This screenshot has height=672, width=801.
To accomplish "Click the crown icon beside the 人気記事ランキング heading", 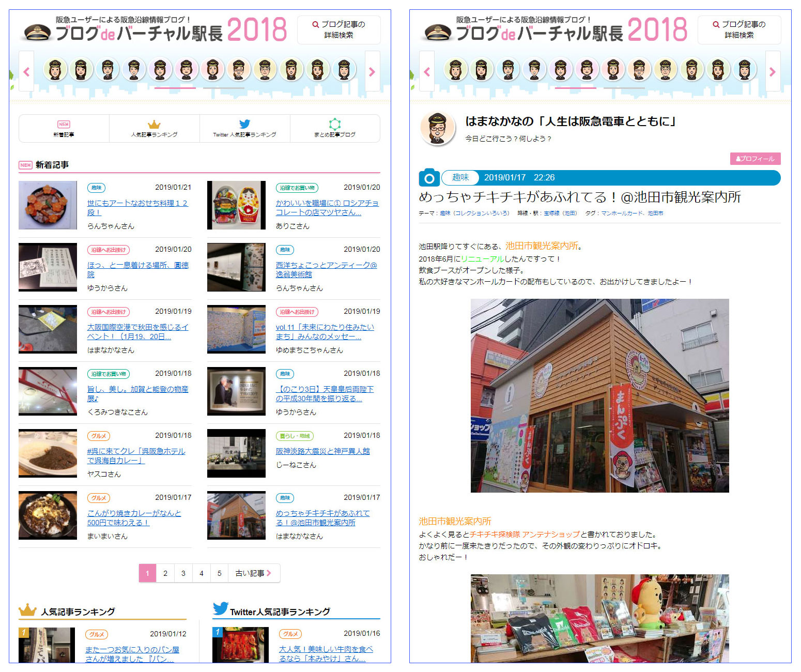I will pos(27,610).
